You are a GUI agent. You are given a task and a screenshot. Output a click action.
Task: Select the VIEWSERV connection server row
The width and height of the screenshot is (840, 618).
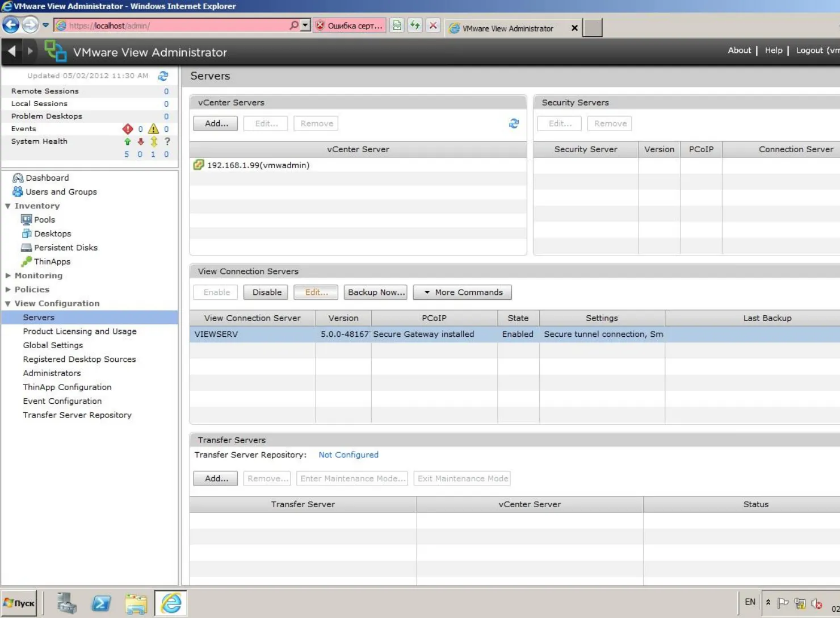[514, 334]
